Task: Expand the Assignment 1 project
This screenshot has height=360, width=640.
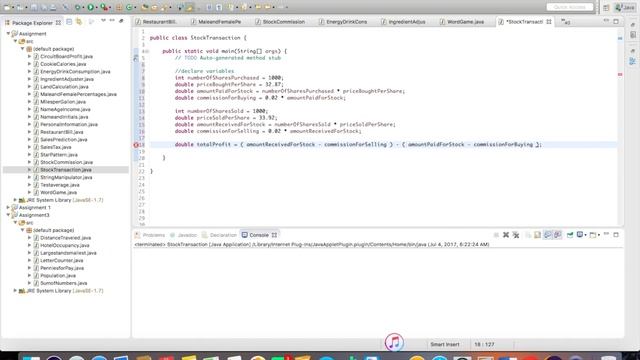Action: point(8,207)
